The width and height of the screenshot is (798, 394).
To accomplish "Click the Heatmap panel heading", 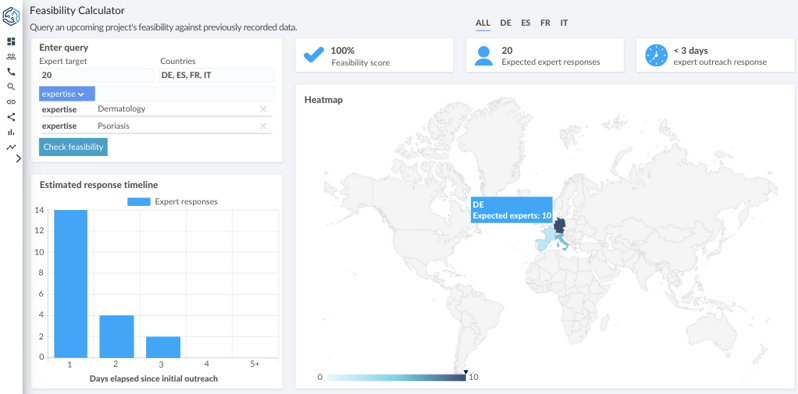I will (x=323, y=100).
